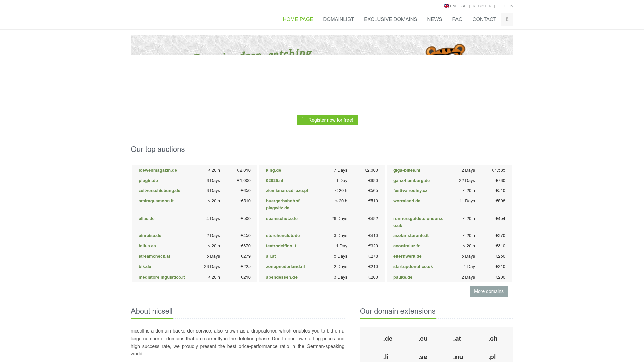
Task: Open the abendessen.de auction
Action: [x=281, y=277]
